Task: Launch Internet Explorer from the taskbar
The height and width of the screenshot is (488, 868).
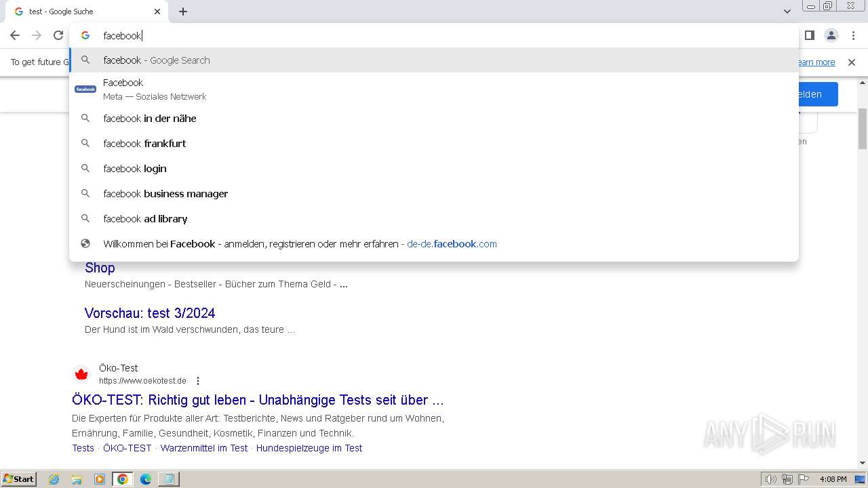Action: [x=54, y=479]
